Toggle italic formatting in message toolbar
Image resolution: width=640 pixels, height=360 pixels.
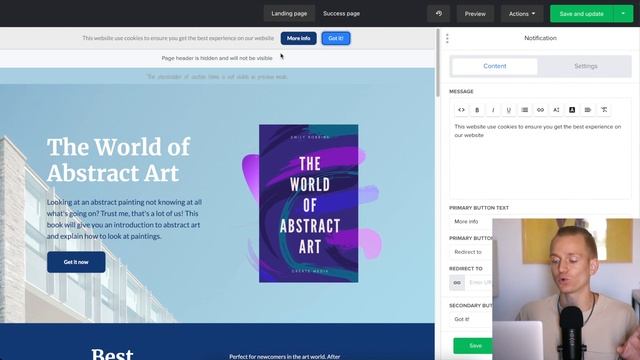(x=493, y=110)
